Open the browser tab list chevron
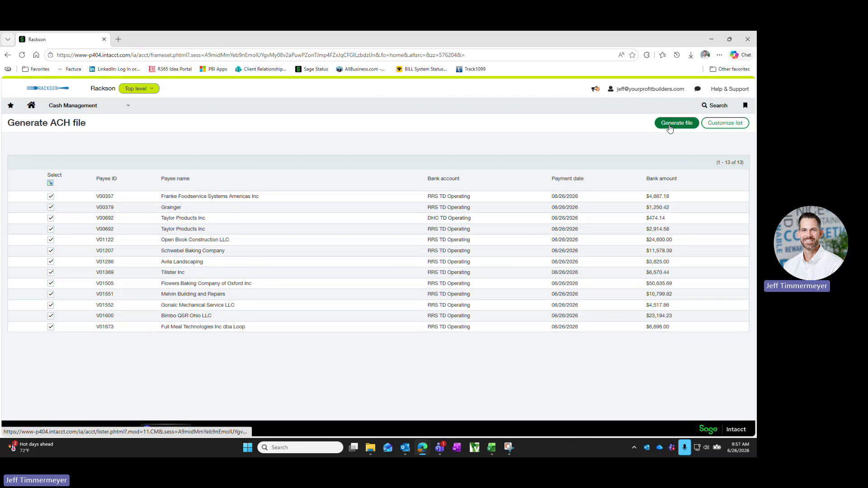This screenshot has height=488, width=868. [8, 39]
